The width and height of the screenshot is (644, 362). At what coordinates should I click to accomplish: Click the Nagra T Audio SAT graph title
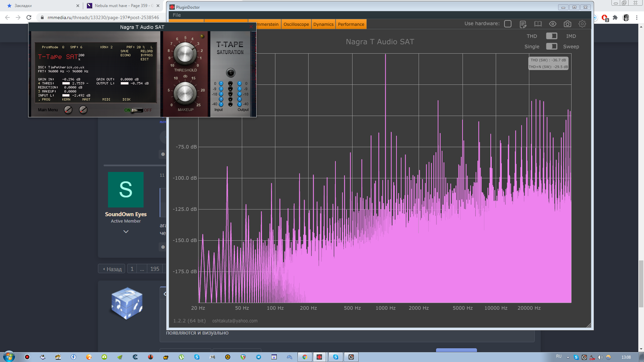380,42
